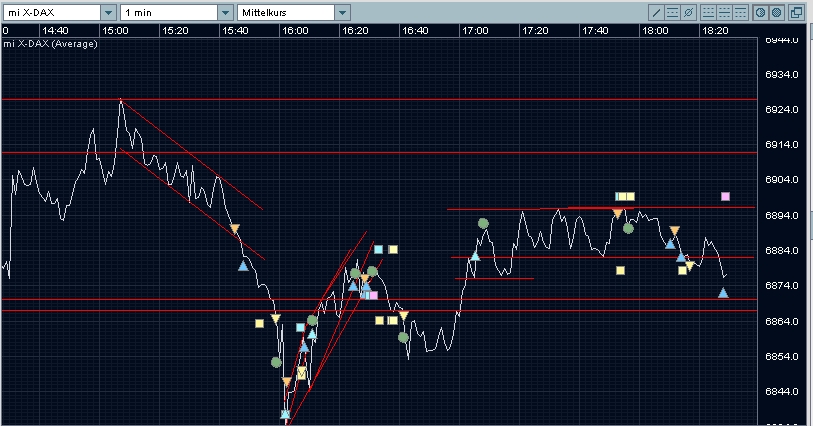
Task: Click the 18:20 time axis label
Action: [715, 31]
